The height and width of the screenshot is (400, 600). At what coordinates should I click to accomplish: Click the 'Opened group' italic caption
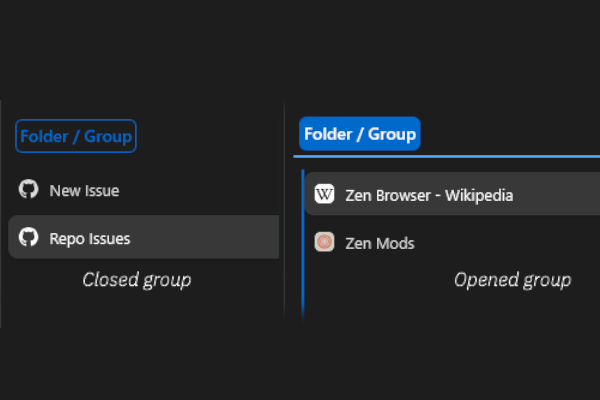tap(512, 280)
